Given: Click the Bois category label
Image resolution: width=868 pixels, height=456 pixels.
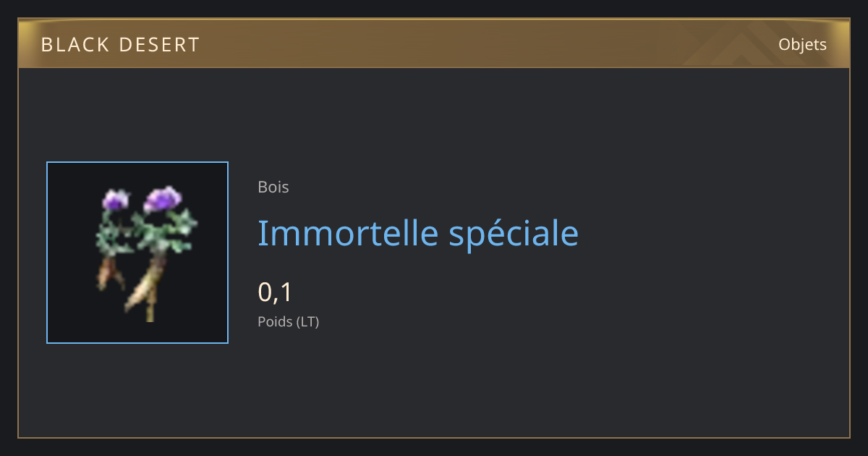Looking at the screenshot, I should pyautogui.click(x=273, y=187).
